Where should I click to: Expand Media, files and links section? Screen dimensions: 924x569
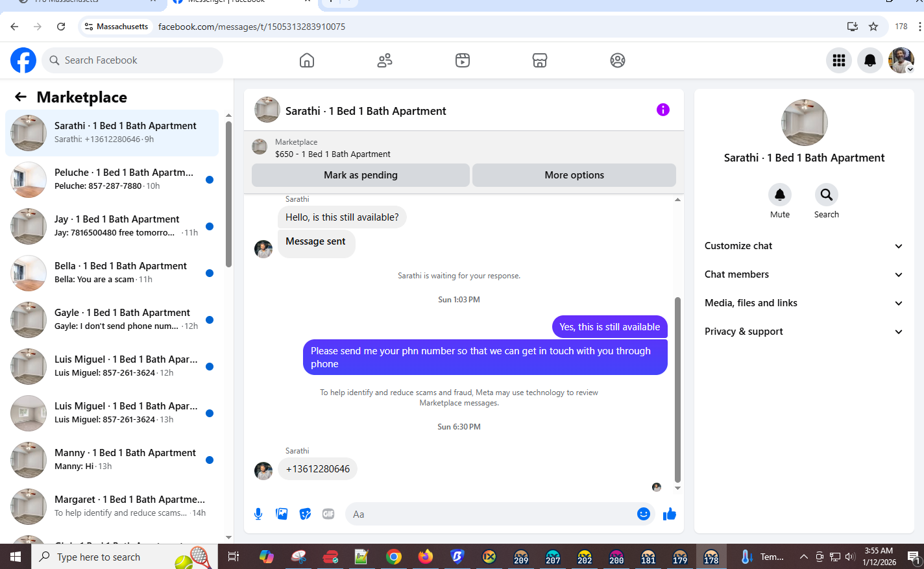(804, 303)
